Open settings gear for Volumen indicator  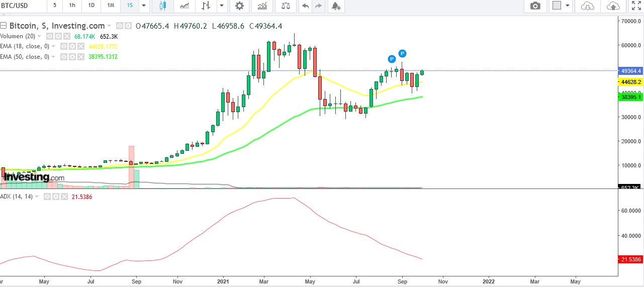tap(58, 36)
